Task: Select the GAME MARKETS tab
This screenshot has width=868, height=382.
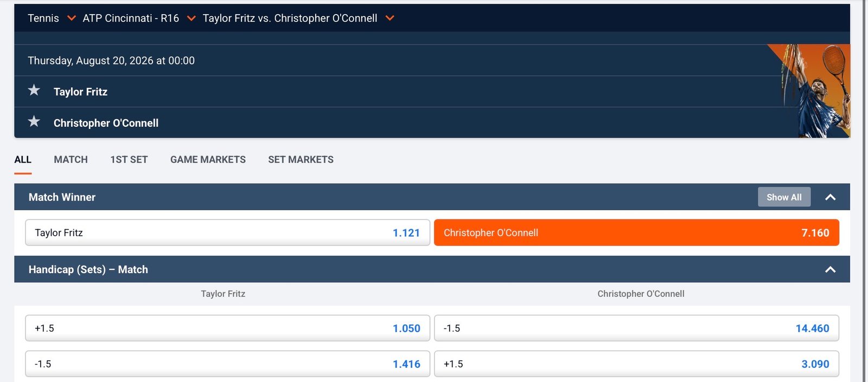Action: point(208,160)
